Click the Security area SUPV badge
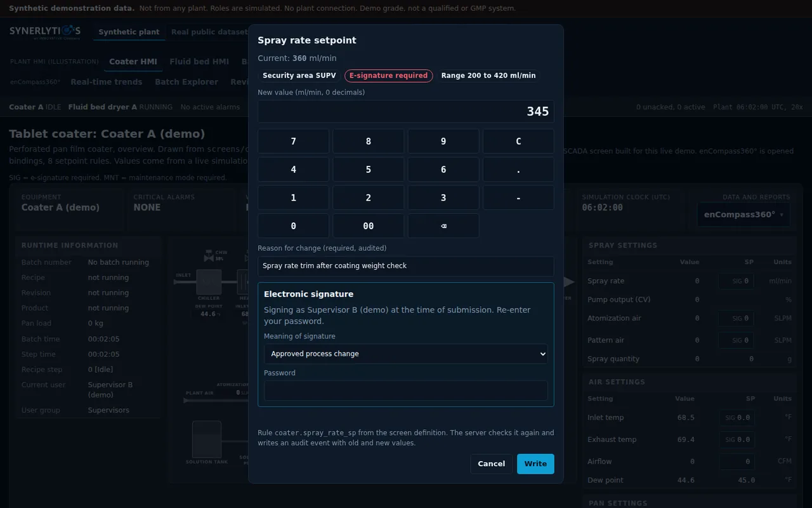Image resolution: width=812 pixels, height=508 pixels. point(299,76)
